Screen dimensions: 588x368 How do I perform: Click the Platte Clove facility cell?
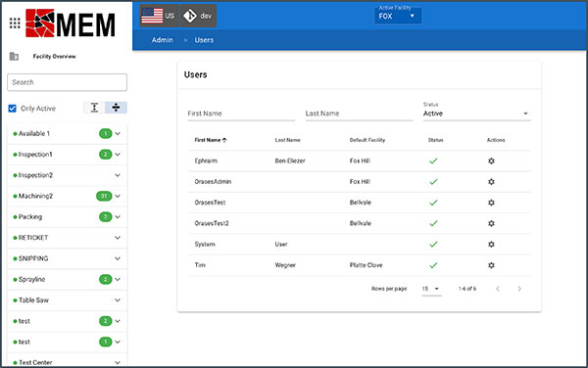(366, 265)
